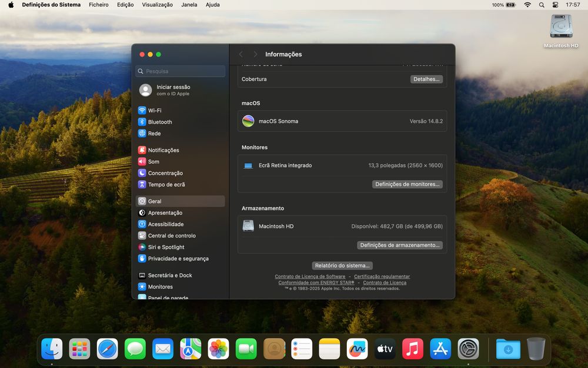Click the macOS Sonoma row

coord(342,121)
